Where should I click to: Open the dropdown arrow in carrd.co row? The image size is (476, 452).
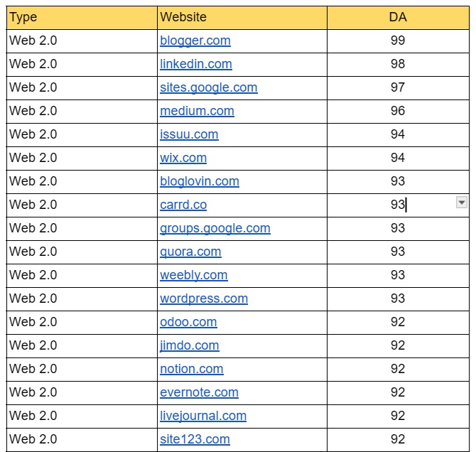click(461, 203)
